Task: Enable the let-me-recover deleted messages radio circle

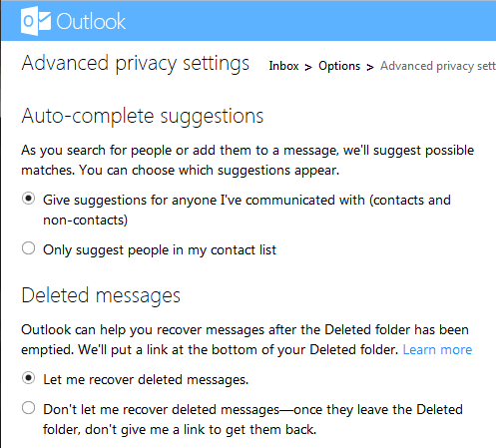Action: (29, 378)
